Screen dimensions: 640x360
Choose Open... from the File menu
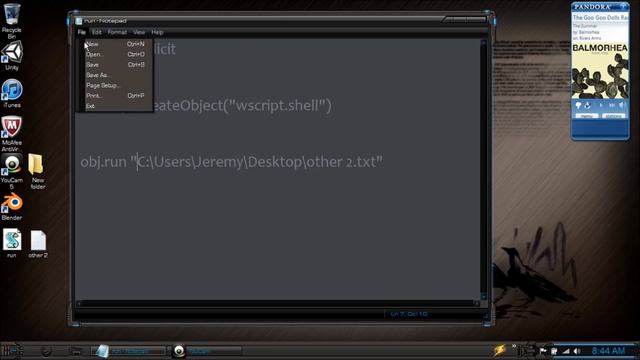(x=115, y=54)
